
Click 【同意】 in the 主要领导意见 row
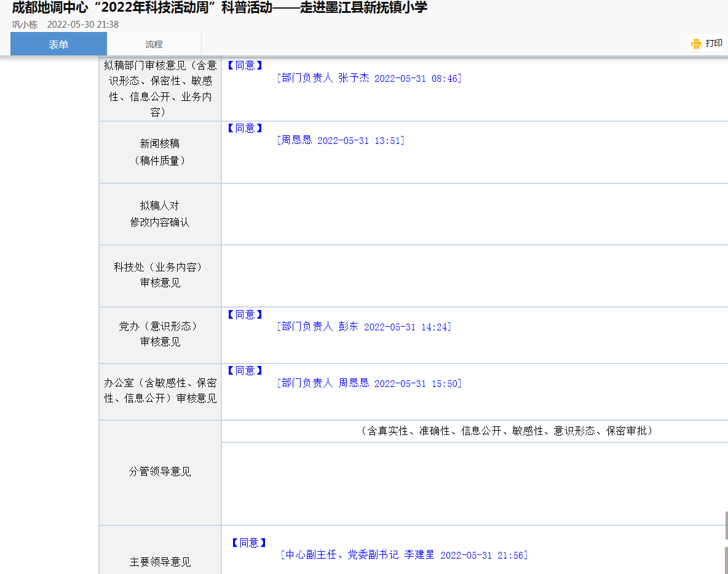point(249,543)
